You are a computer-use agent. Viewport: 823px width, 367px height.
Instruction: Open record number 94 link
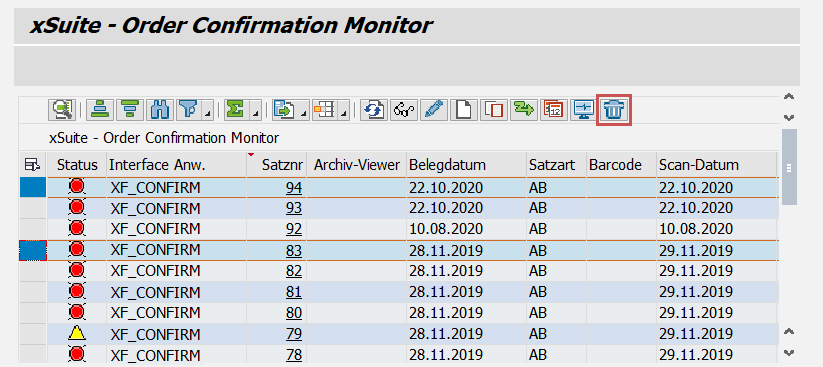[x=294, y=187]
